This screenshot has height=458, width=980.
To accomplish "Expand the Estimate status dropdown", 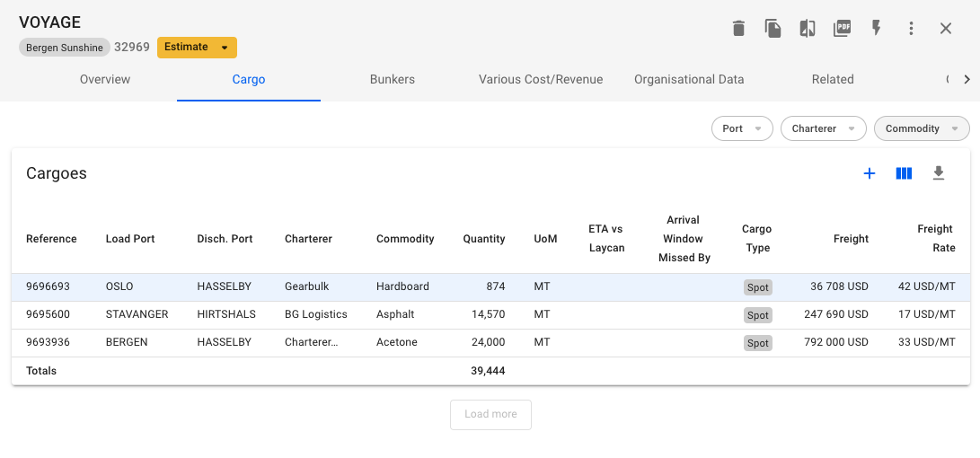I will (197, 47).
